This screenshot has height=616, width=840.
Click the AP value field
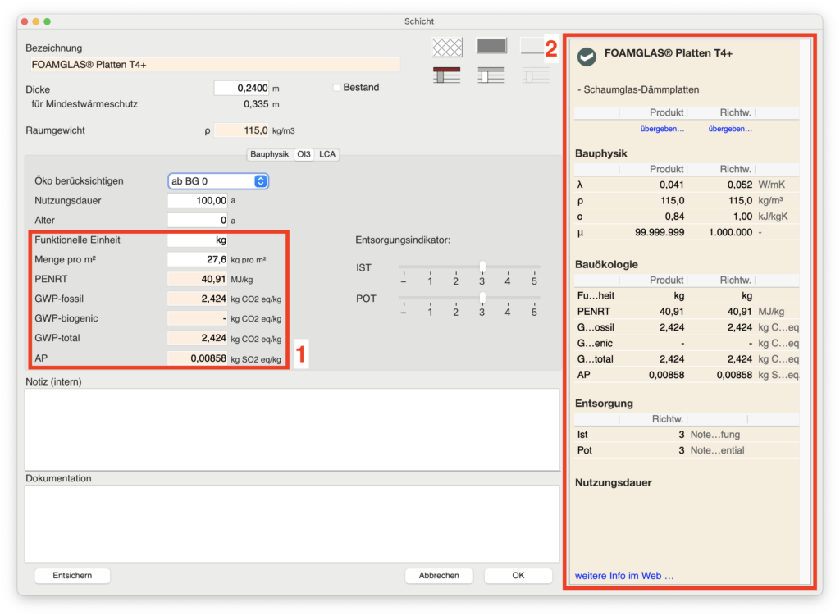point(197,358)
